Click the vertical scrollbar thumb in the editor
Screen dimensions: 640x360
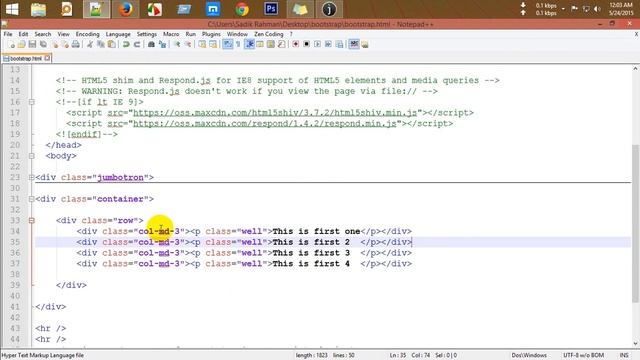(x=635, y=224)
